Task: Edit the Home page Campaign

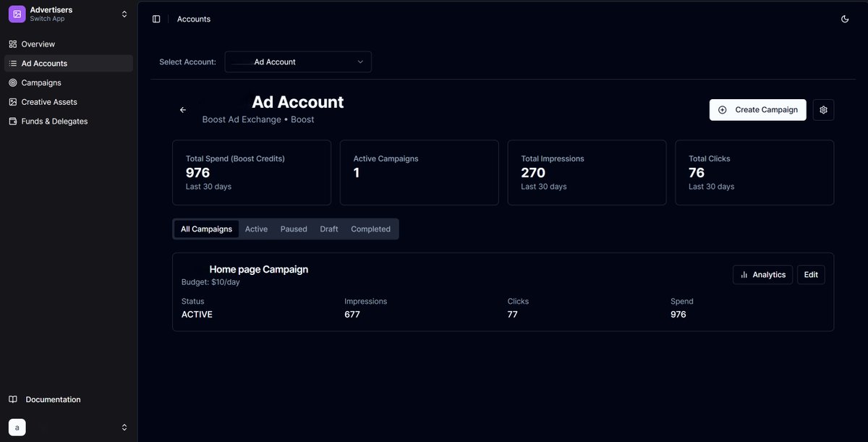Action: click(811, 275)
